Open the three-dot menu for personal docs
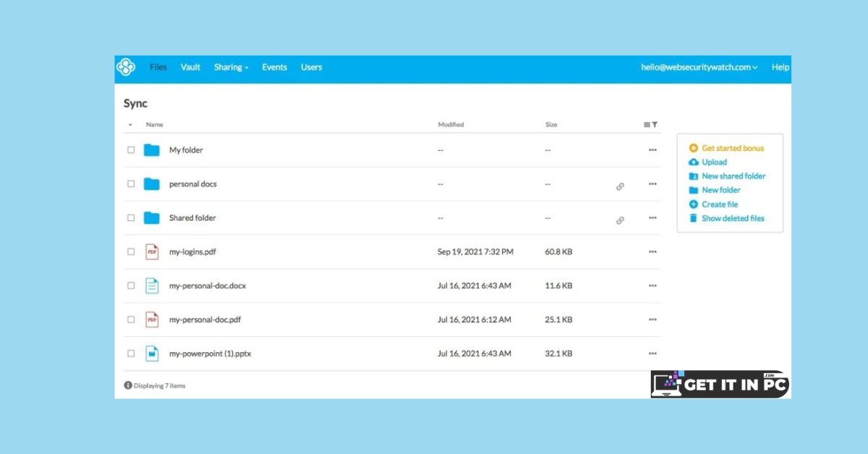The width and height of the screenshot is (868, 454). point(652,184)
